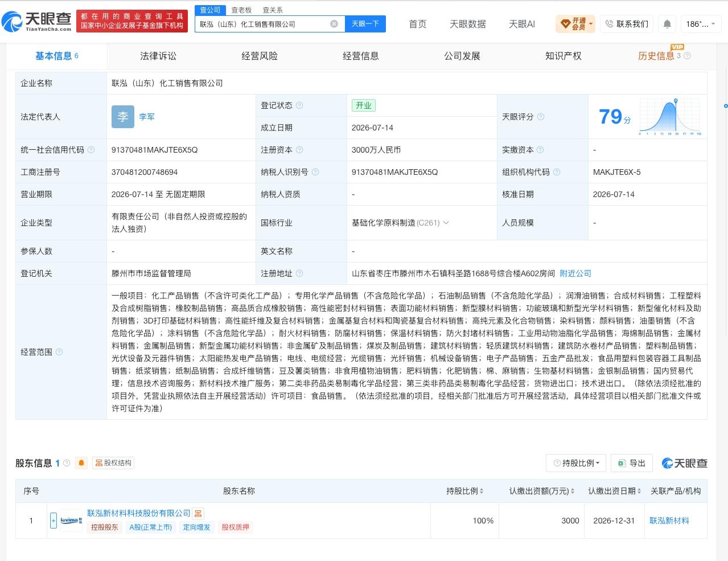Expand the shareholder row plus button
728x561 pixels.
pyautogui.click(x=54, y=521)
